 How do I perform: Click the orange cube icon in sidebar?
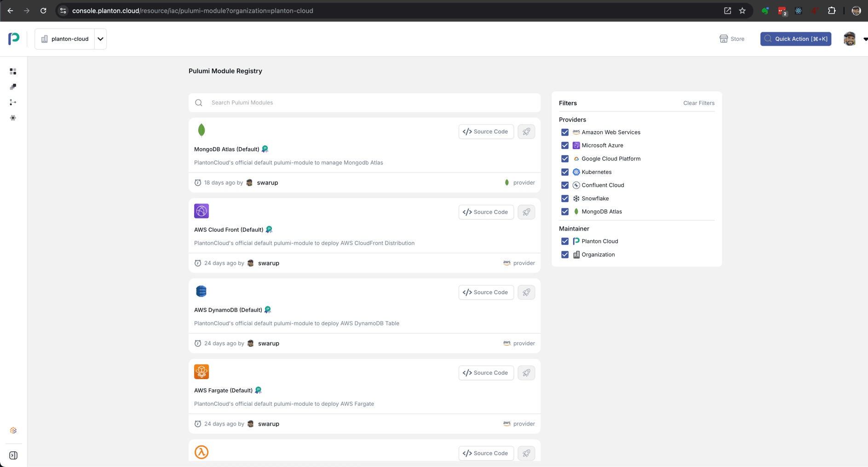tap(13, 430)
